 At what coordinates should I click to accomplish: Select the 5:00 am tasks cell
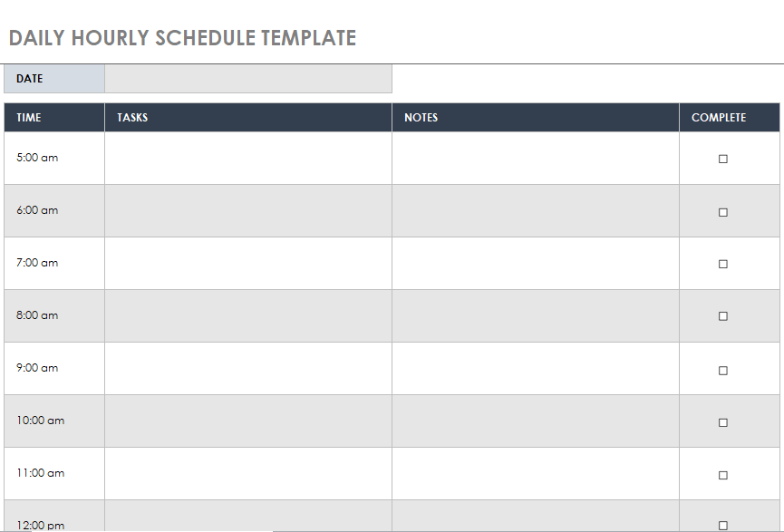pos(248,159)
